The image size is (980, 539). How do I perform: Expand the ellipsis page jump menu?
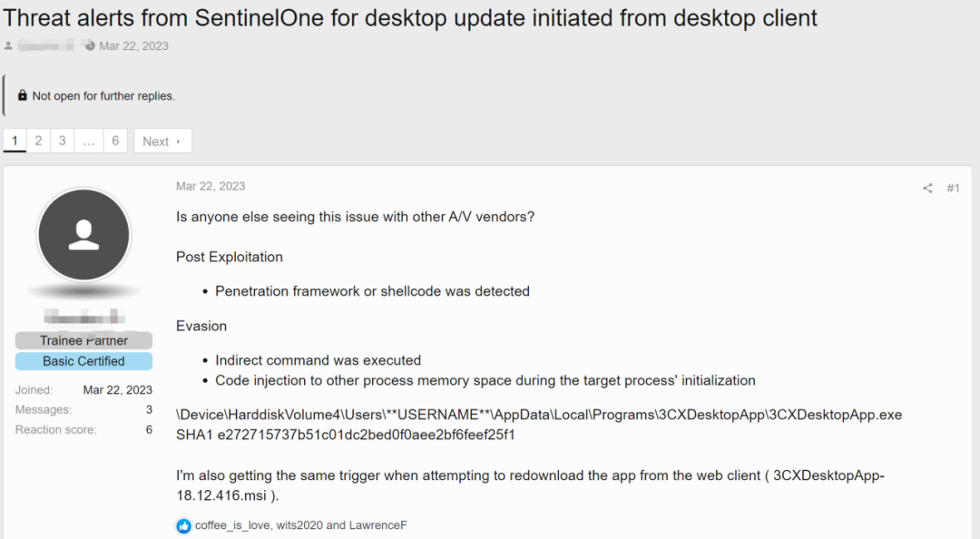point(88,141)
